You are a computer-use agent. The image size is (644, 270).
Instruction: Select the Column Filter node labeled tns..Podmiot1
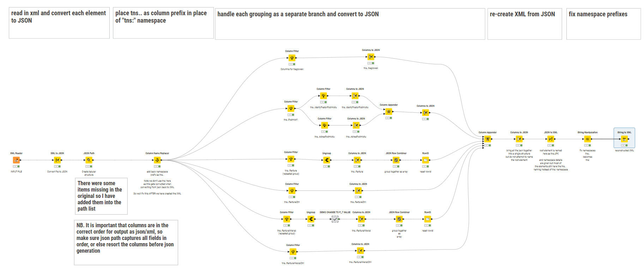pos(291,108)
